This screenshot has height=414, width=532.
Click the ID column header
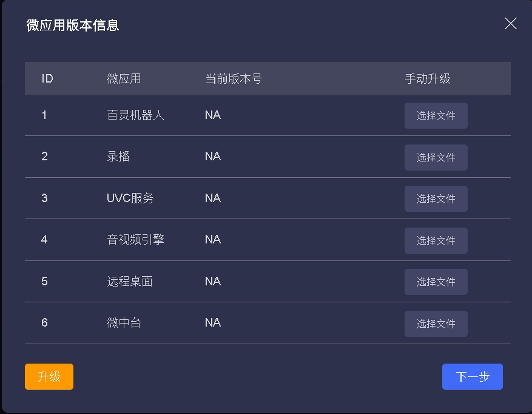pos(47,79)
